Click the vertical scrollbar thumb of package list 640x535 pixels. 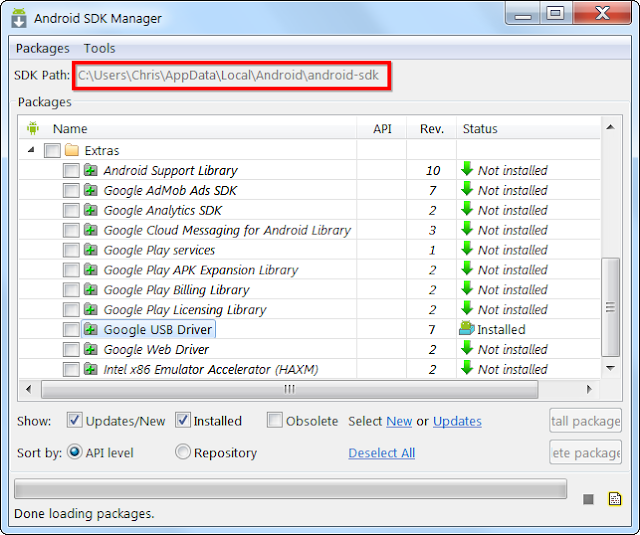coord(611,307)
